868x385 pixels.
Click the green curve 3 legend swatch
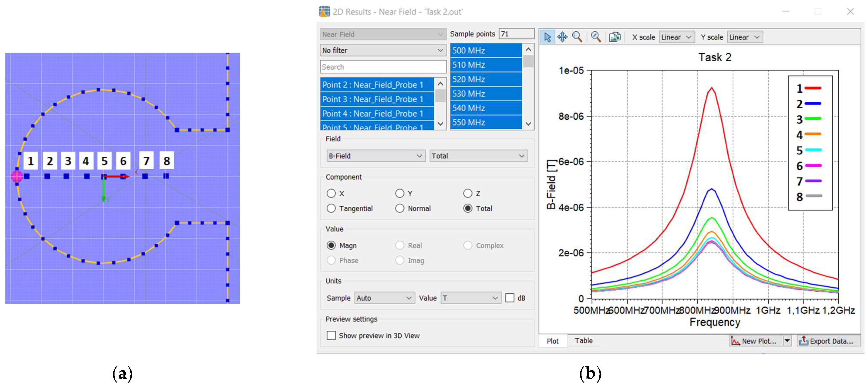click(813, 119)
